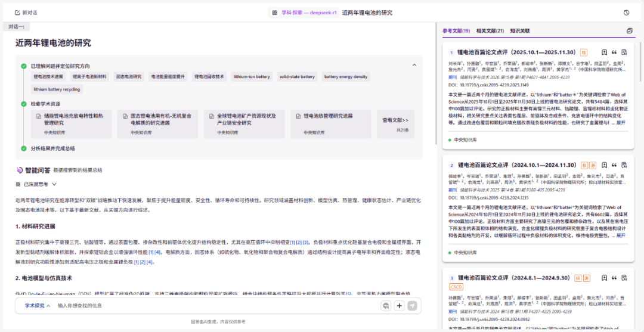The image size is (644, 332).
Task: Click the save-note icon on reference 2
Action: click(624, 165)
